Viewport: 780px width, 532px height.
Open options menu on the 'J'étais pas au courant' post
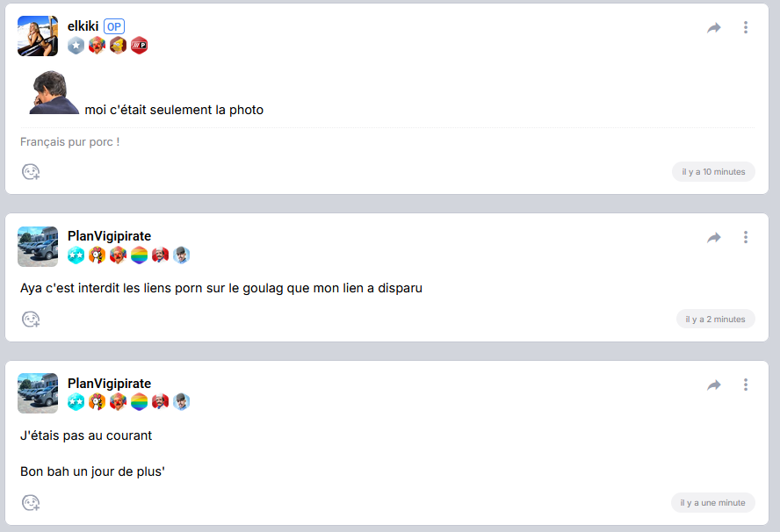(x=745, y=385)
